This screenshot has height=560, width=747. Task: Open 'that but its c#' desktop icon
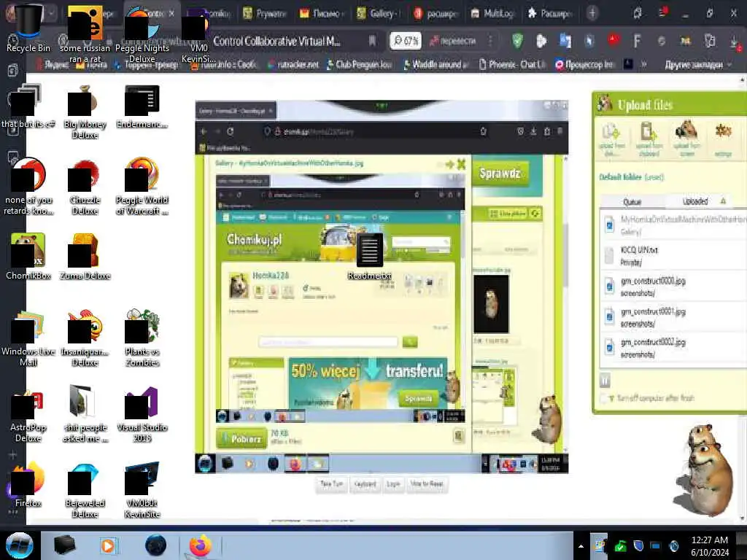tap(28, 107)
